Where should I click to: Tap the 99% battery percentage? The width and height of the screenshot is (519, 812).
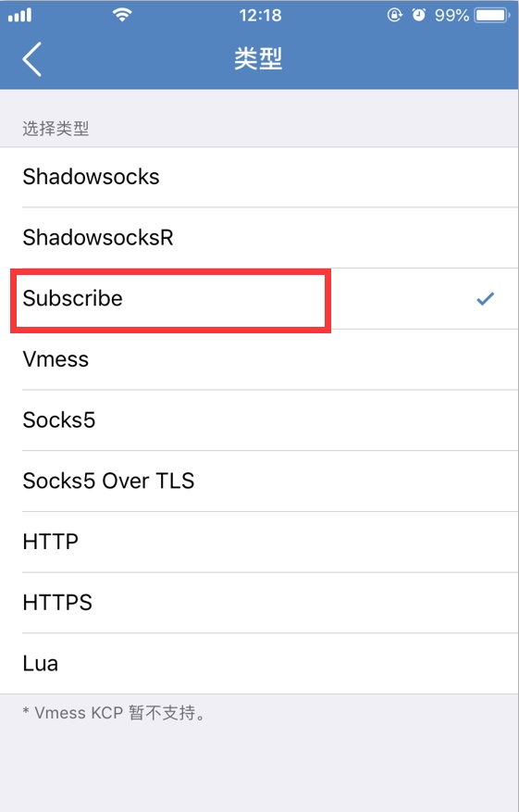pos(451,15)
